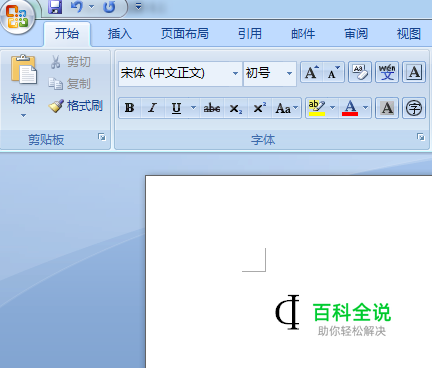This screenshot has width=432, height=368.
Task: Apply red font color
Action: click(350, 108)
